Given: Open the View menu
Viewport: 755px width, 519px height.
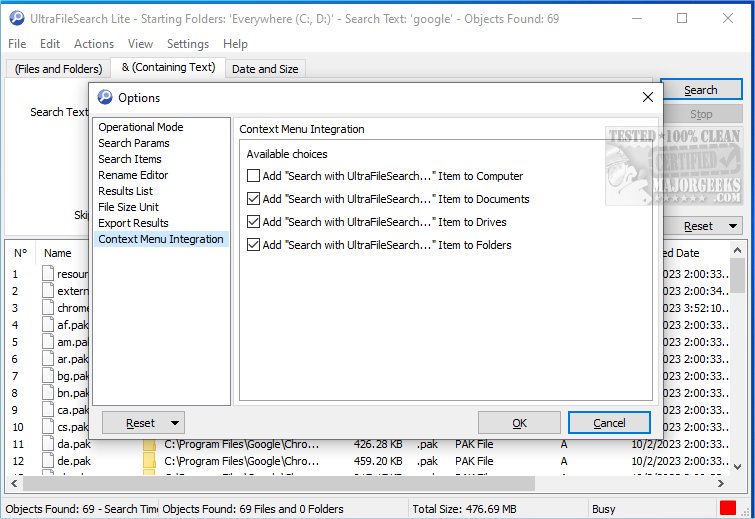Looking at the screenshot, I should (140, 44).
